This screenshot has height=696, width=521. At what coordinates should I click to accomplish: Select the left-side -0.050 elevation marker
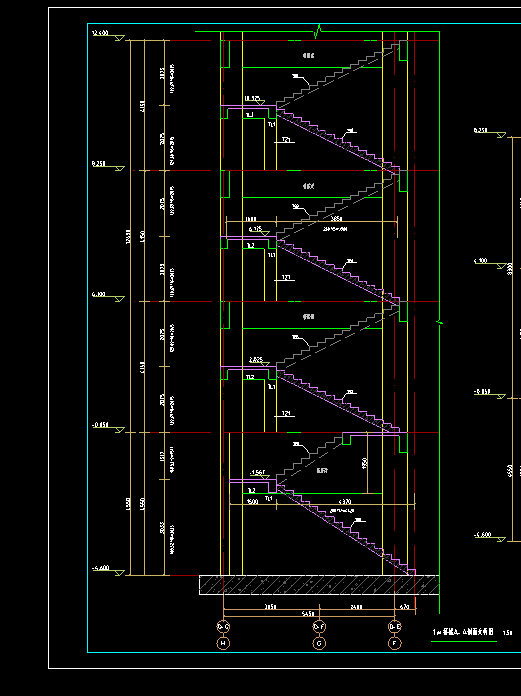click(108, 427)
